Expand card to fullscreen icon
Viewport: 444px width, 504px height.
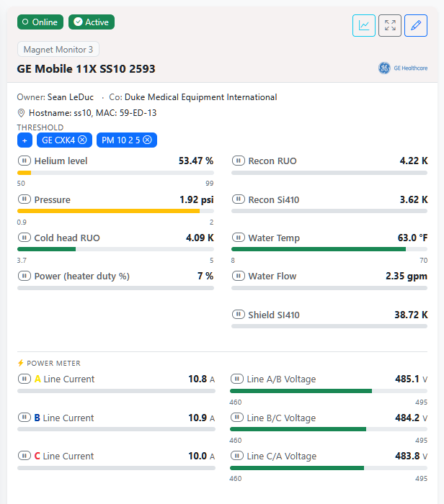(x=390, y=25)
